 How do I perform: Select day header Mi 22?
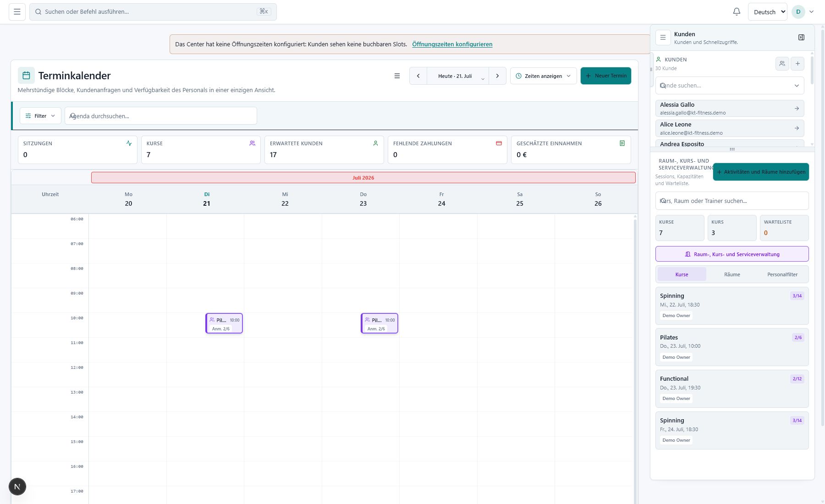pos(285,199)
